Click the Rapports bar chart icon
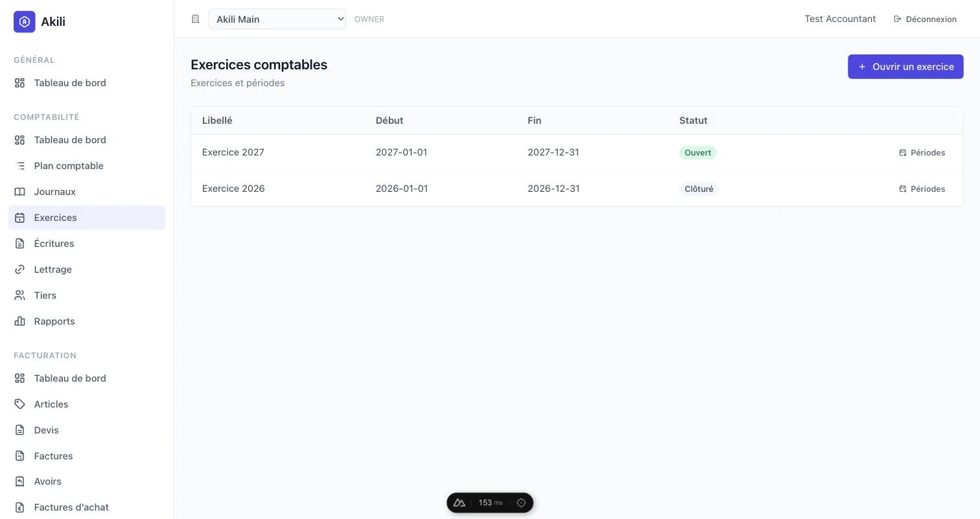The height and width of the screenshot is (519, 980). [x=20, y=321]
